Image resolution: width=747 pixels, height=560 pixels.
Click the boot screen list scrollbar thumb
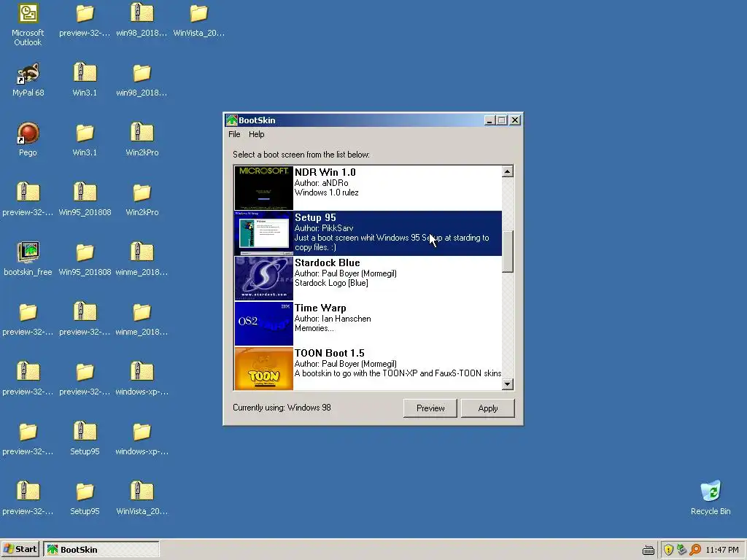(508, 252)
